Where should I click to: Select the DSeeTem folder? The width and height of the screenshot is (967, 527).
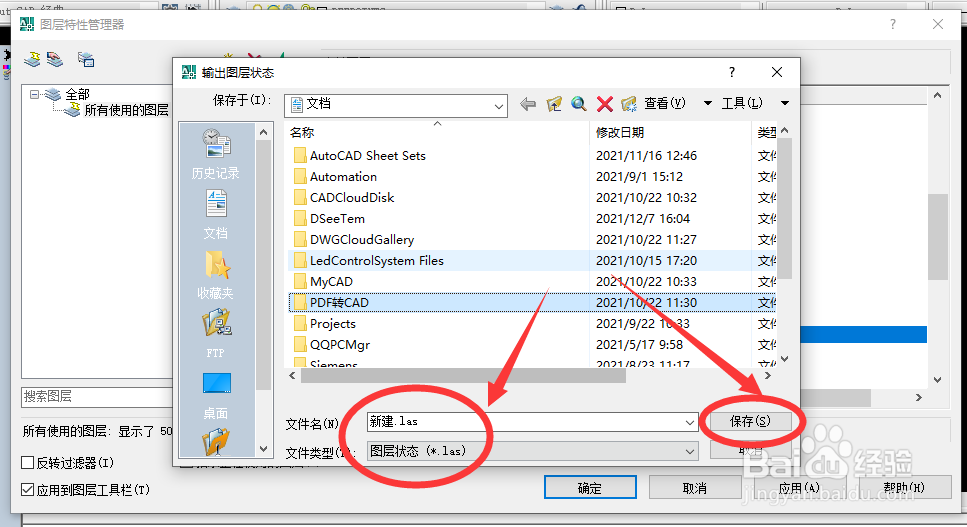[329, 218]
